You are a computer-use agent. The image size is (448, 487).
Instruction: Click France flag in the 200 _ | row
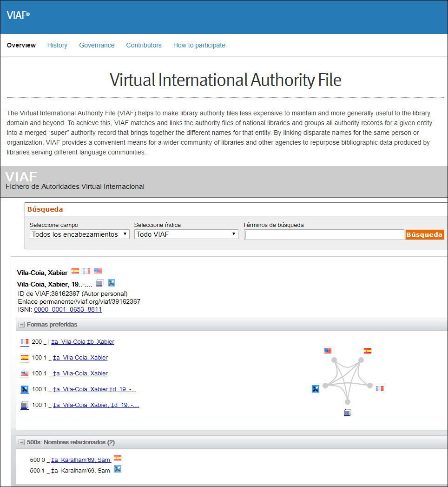pyautogui.click(x=25, y=342)
